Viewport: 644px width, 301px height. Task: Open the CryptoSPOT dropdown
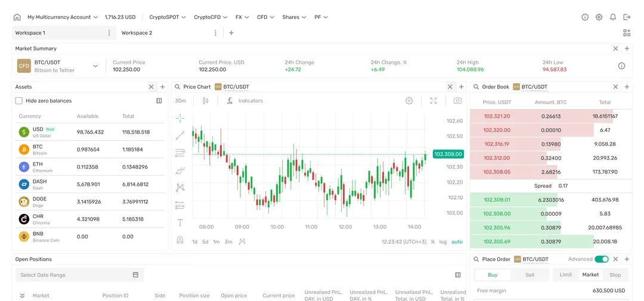[x=168, y=17]
